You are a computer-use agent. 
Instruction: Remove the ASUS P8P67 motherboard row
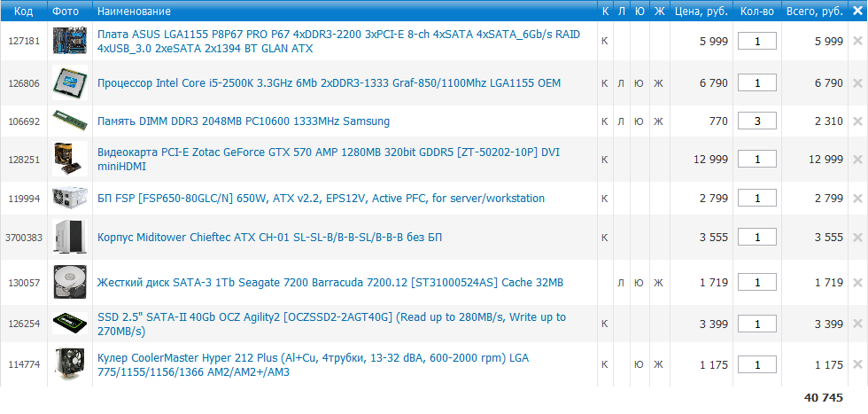pyautogui.click(x=857, y=41)
